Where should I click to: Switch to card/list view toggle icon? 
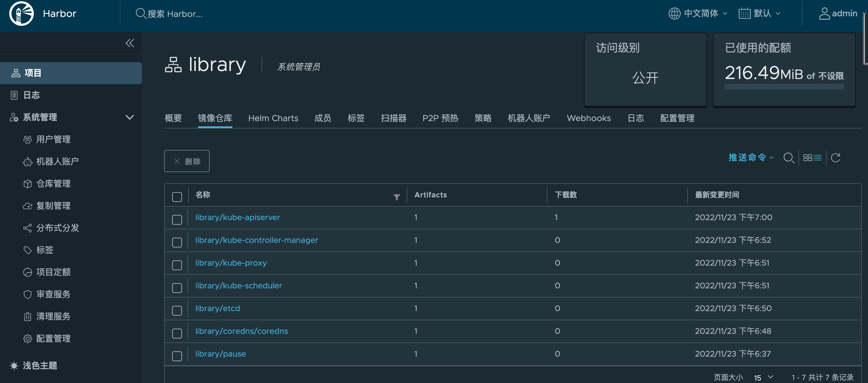pos(812,158)
